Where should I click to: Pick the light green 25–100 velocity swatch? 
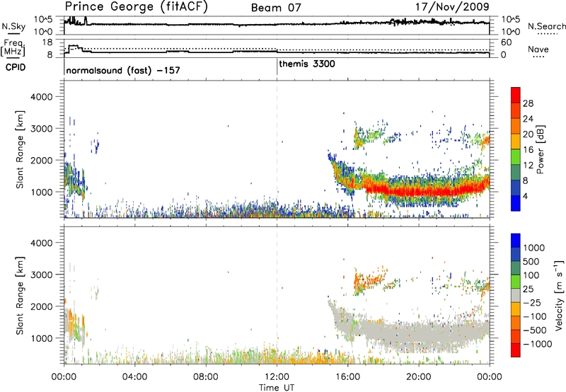click(516, 282)
